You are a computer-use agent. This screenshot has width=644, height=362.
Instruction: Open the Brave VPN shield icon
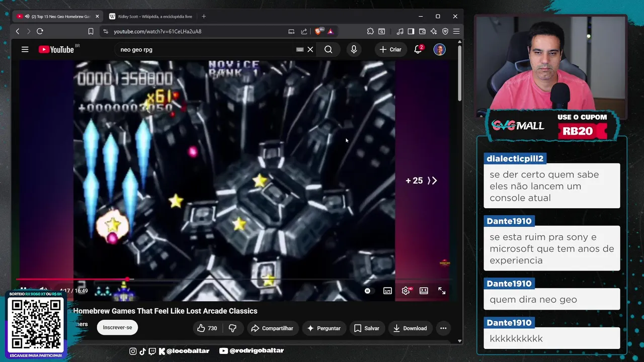pos(445,31)
